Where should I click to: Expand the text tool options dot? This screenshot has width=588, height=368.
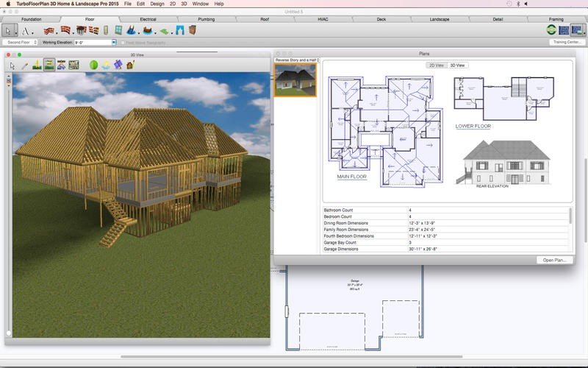(x=32, y=33)
